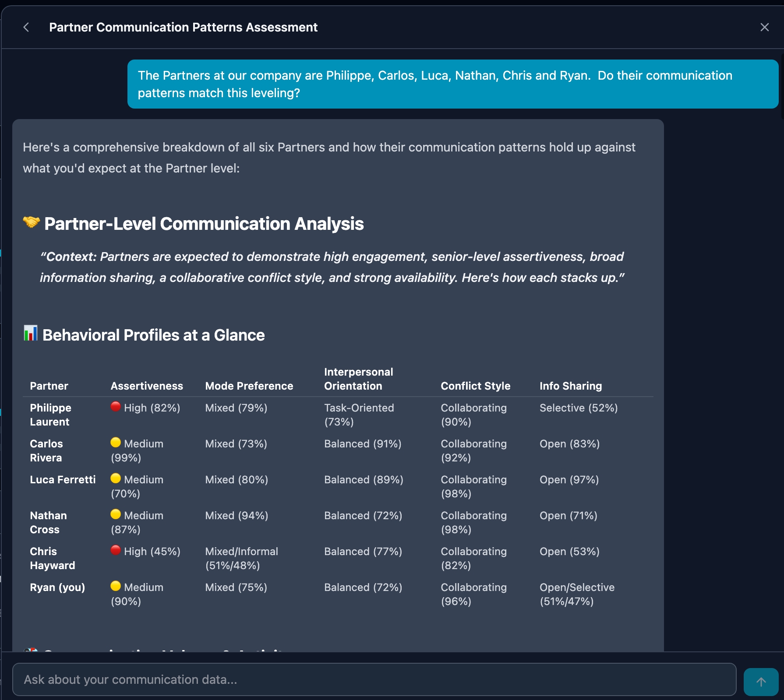This screenshot has height=700, width=784.
Task: Click the yellow dot in Nathan Cross's row
Action: (116, 514)
